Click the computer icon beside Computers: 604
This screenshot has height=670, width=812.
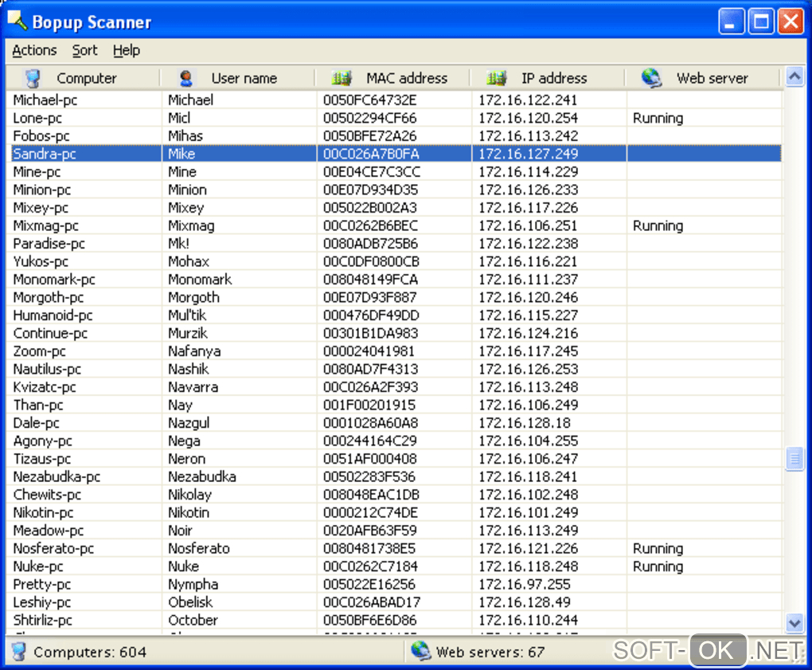(19, 652)
